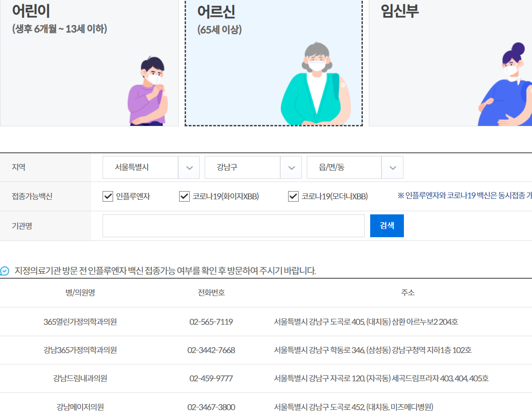
Task: Select the 어린이 (children) category
Action: [x=89, y=64]
